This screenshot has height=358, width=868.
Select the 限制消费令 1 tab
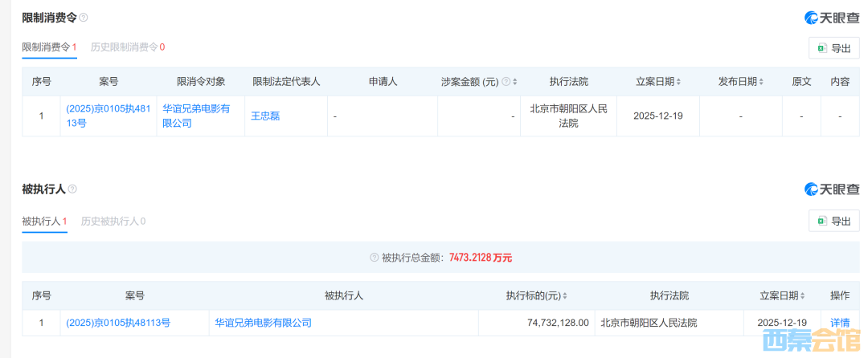coord(48,47)
